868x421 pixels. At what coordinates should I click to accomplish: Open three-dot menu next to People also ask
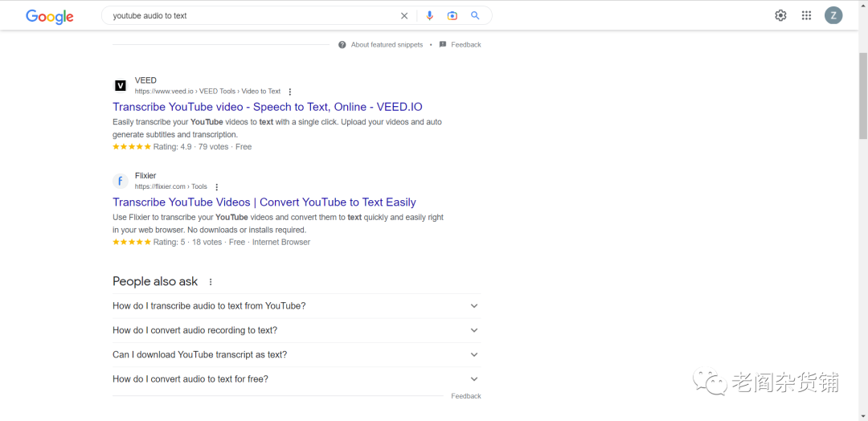tap(211, 281)
